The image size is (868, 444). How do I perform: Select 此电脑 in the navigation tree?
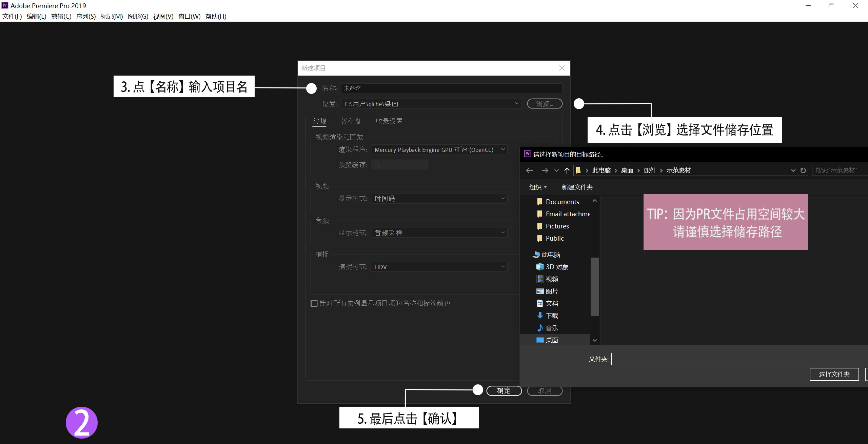pos(547,255)
